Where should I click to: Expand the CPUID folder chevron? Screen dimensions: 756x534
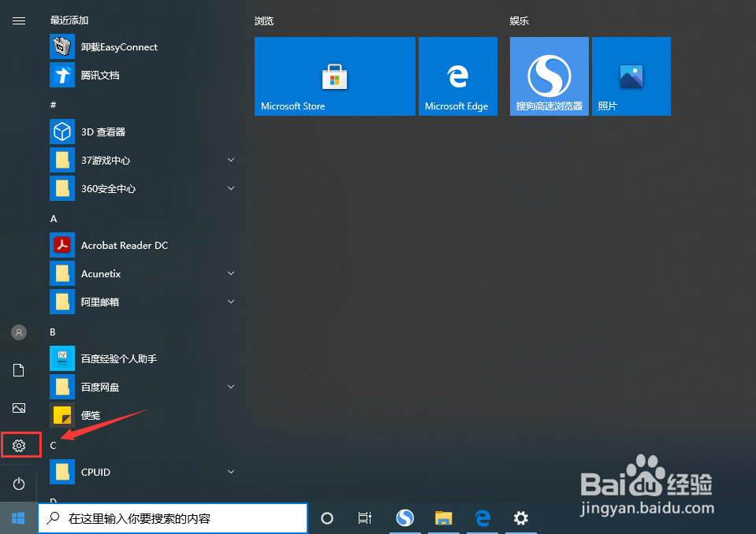click(231, 472)
